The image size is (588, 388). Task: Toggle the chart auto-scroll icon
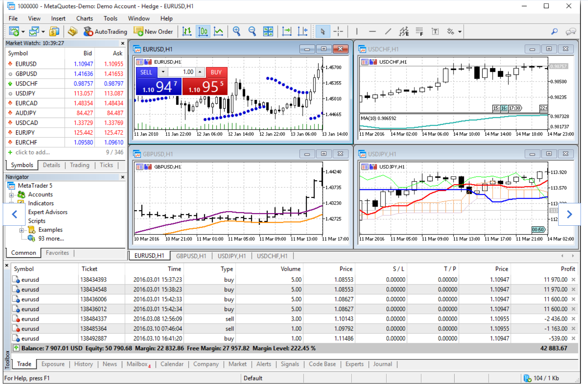click(287, 31)
